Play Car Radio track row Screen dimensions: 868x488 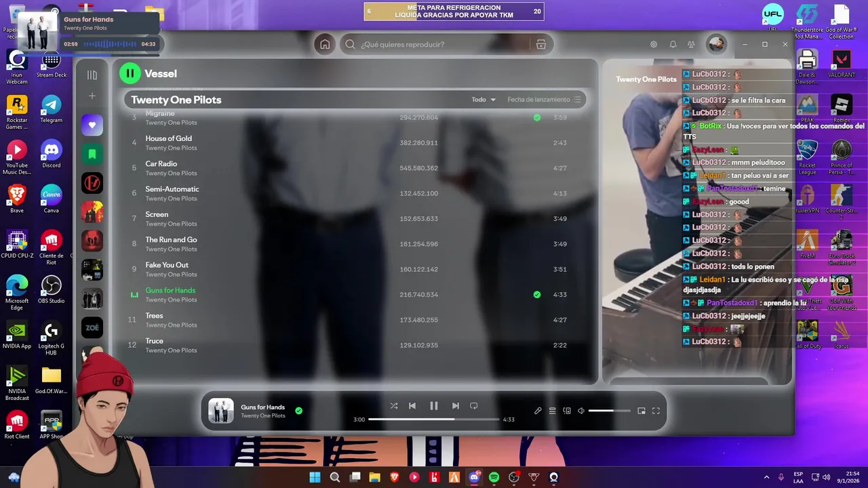click(x=356, y=168)
